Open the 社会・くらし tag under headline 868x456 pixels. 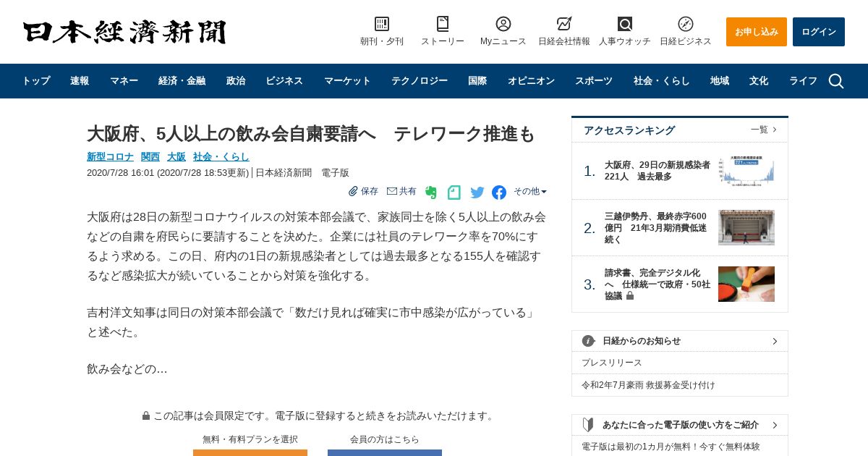coord(221,156)
